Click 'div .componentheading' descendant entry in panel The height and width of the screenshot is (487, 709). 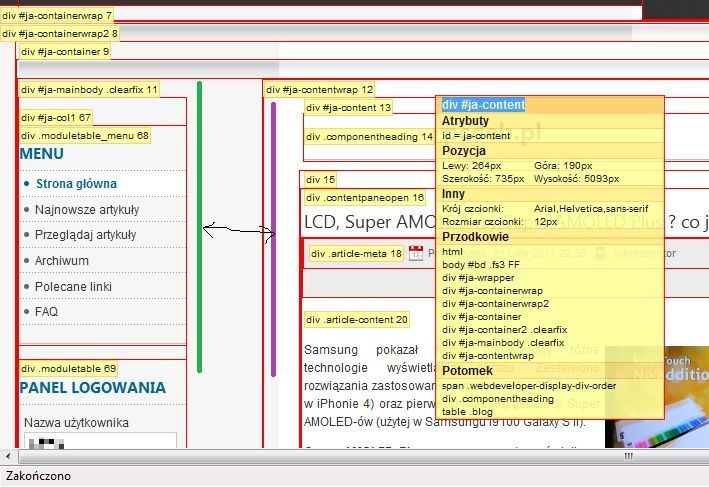pyautogui.click(x=497, y=399)
